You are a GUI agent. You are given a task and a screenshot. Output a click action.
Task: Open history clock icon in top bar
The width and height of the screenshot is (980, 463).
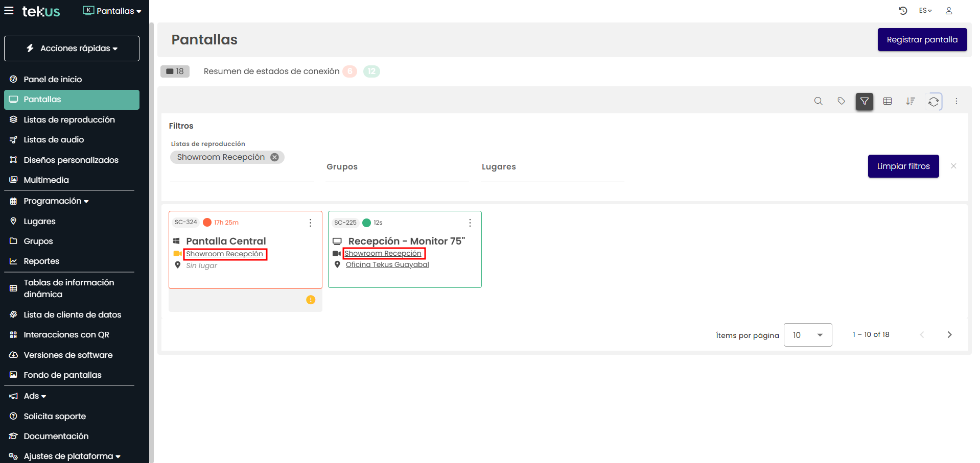click(x=903, y=11)
